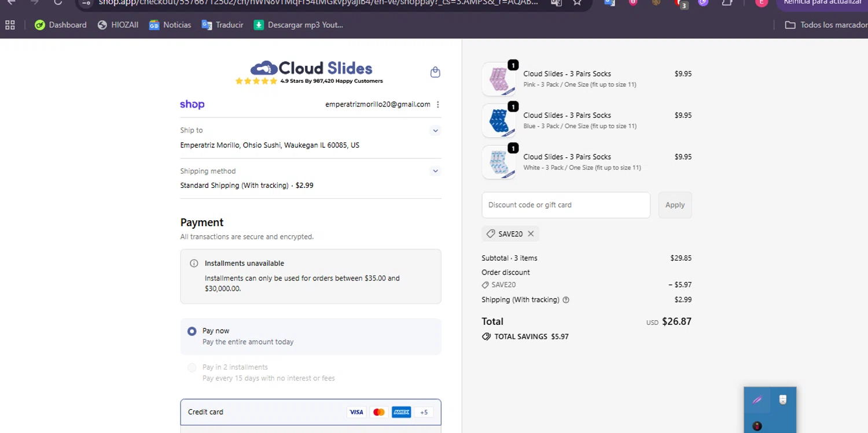Click the pink socks product thumbnail
The image size is (868, 433).
point(499,79)
